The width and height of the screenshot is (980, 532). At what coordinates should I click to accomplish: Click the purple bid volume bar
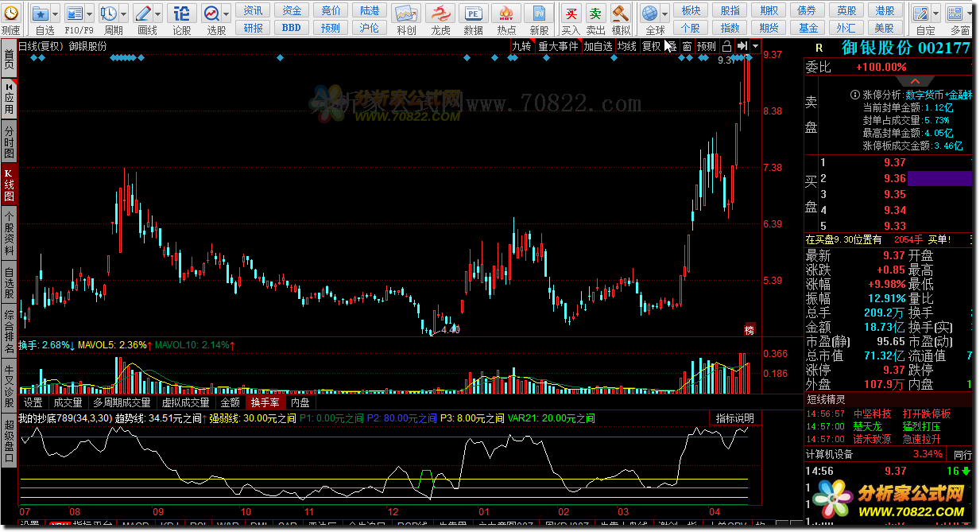[940, 178]
